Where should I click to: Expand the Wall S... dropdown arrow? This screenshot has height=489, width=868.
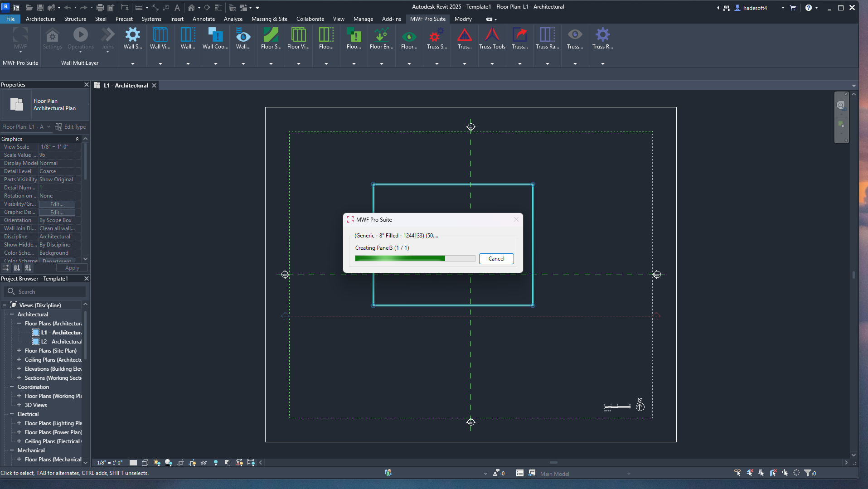click(133, 64)
